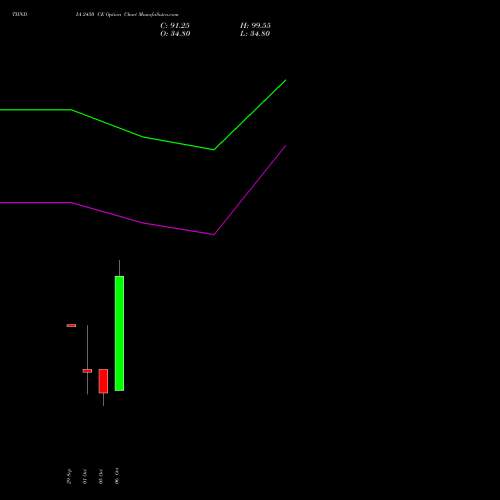
Task: Click the close value "C: 91.25"
Action: (x=175, y=26)
